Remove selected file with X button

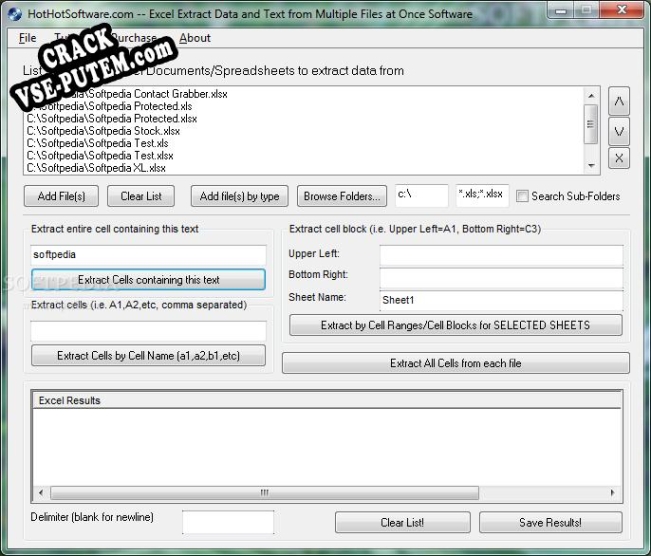point(619,158)
